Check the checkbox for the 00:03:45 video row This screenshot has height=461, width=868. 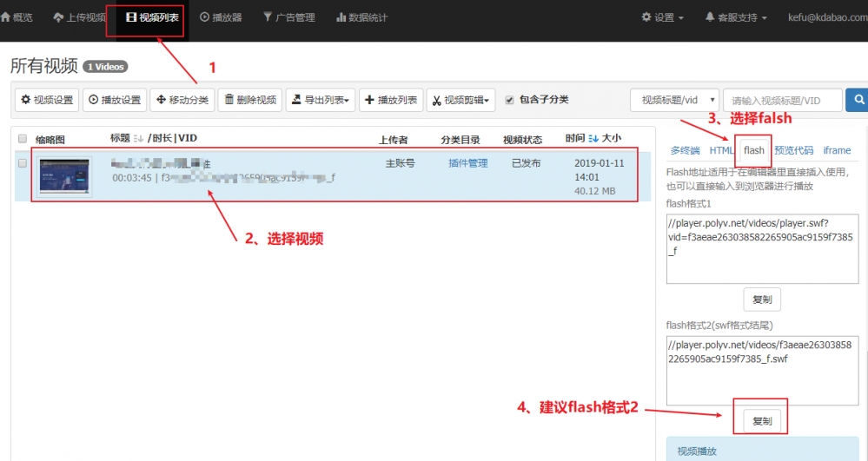pos(23,163)
